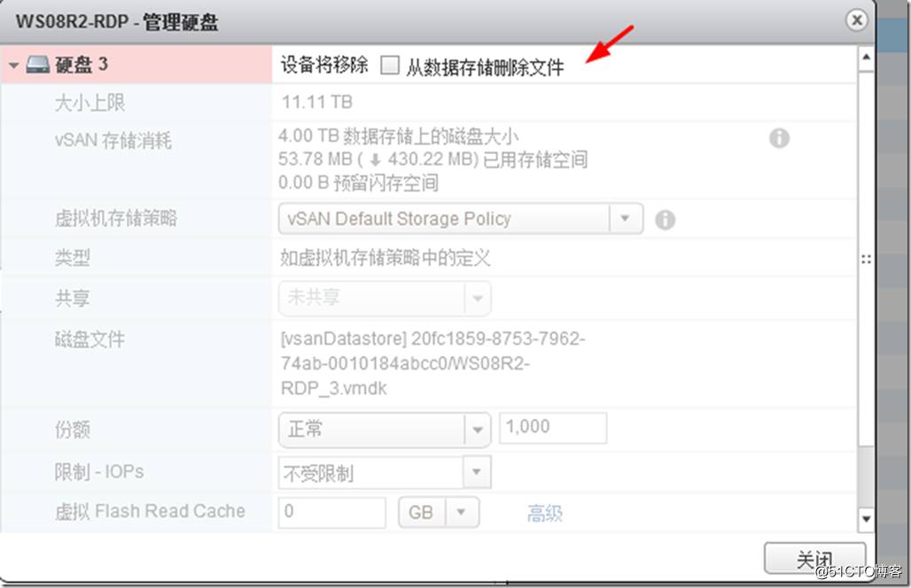The height and width of the screenshot is (588, 911).
Task: Click the hard disk 3 drive icon
Action: (38, 65)
